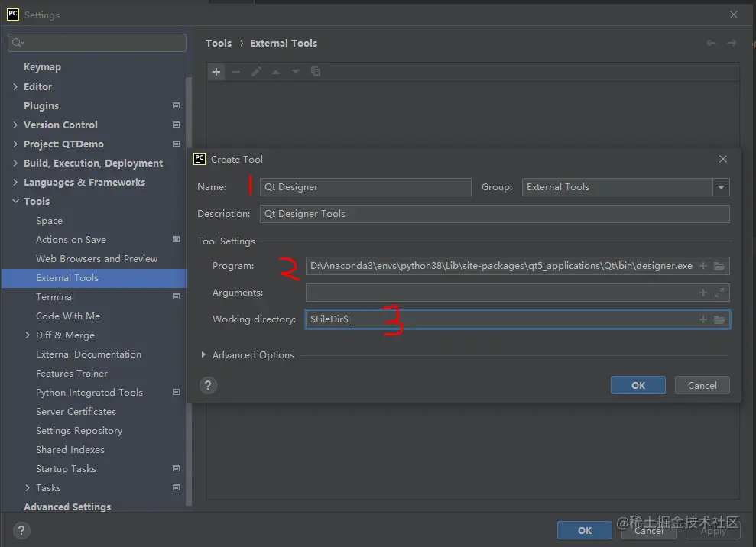Open help for the Settings window
This screenshot has width=756, height=547.
coord(21,531)
